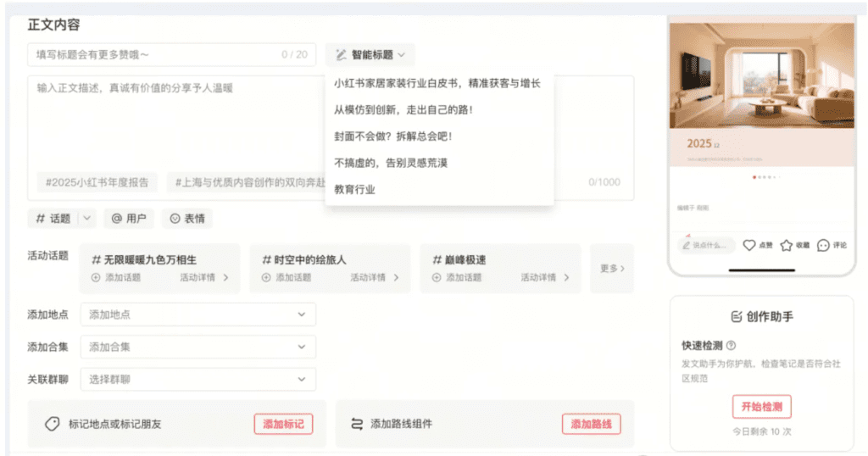This screenshot has width=868, height=456.
Task: Click the 添加标记 button
Action: [283, 424]
